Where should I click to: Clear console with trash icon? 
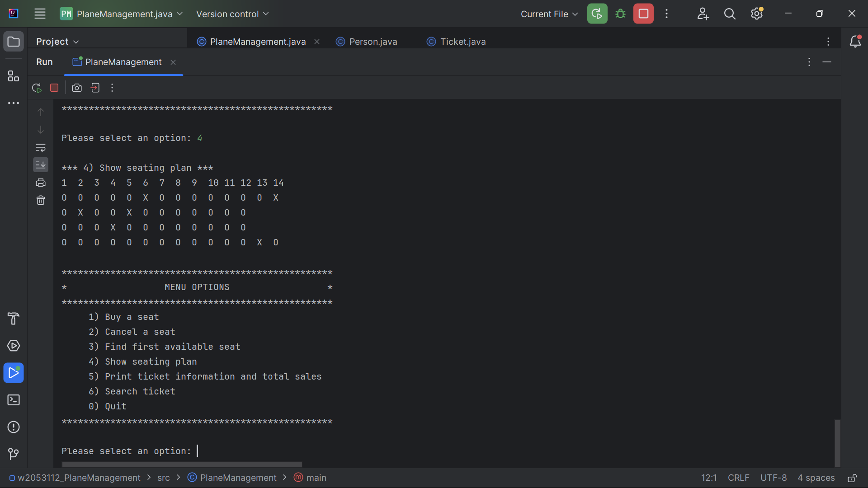(x=41, y=200)
